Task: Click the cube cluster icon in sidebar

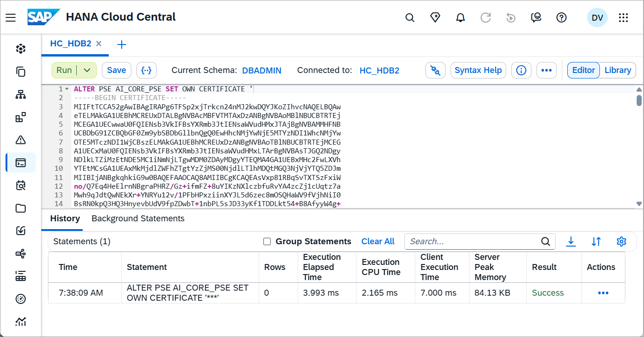Action: point(21,49)
